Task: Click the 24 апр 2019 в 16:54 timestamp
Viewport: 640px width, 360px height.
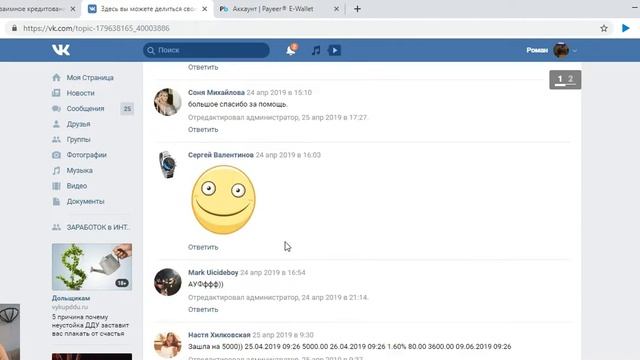Action: 273,273
